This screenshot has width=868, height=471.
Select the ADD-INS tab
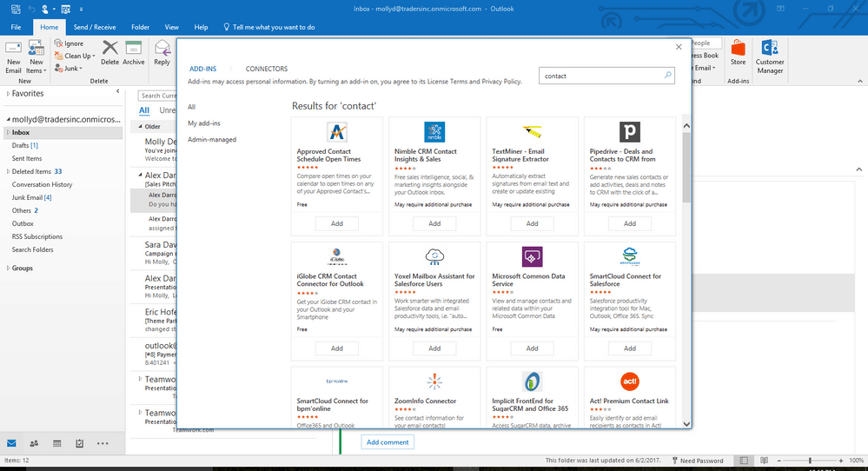pos(202,69)
